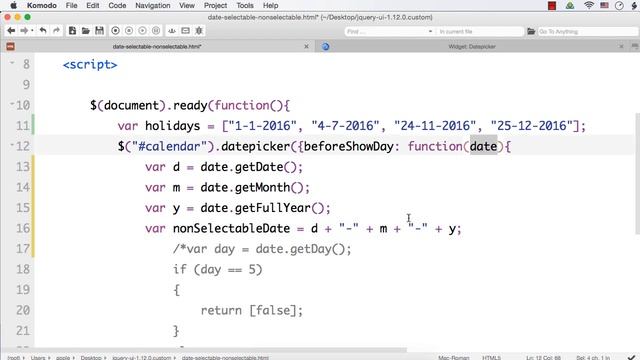
Task: Open the Tools menu
Action: [245, 5]
